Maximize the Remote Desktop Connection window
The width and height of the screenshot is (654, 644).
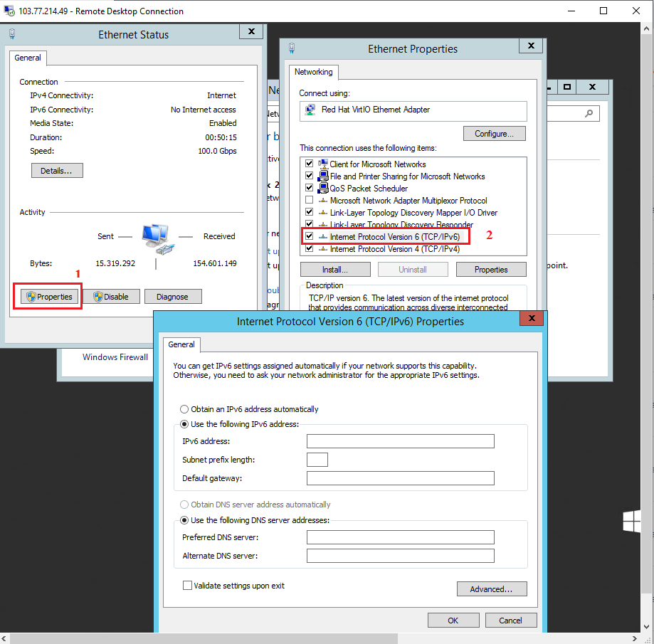coord(603,11)
